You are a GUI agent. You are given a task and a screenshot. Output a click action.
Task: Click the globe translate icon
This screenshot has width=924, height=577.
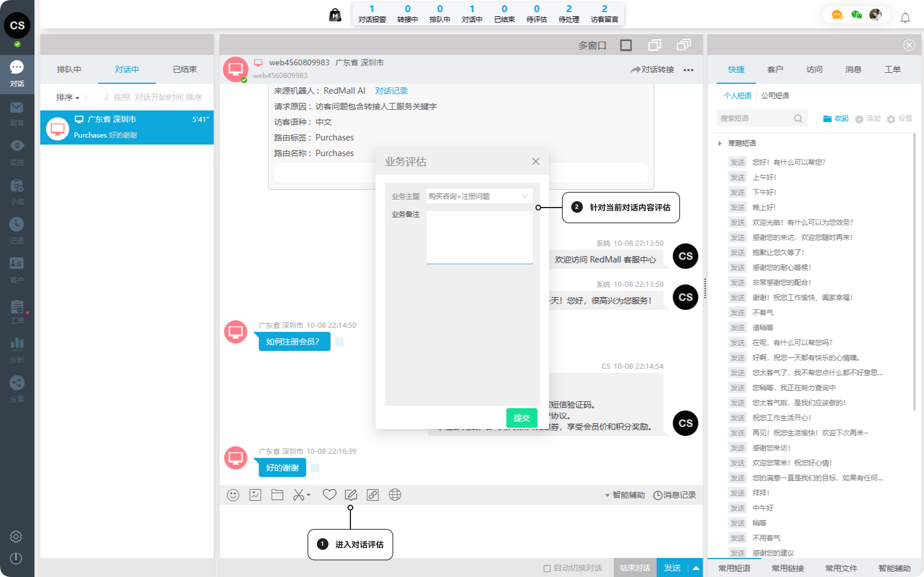click(395, 495)
